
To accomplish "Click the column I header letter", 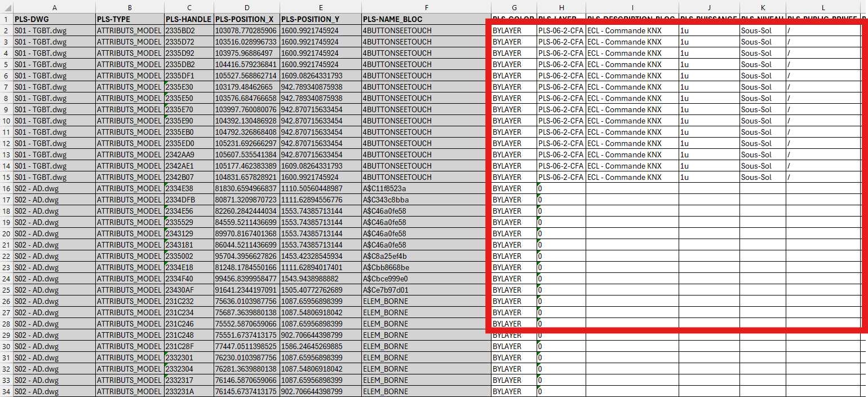I will (632, 8).
